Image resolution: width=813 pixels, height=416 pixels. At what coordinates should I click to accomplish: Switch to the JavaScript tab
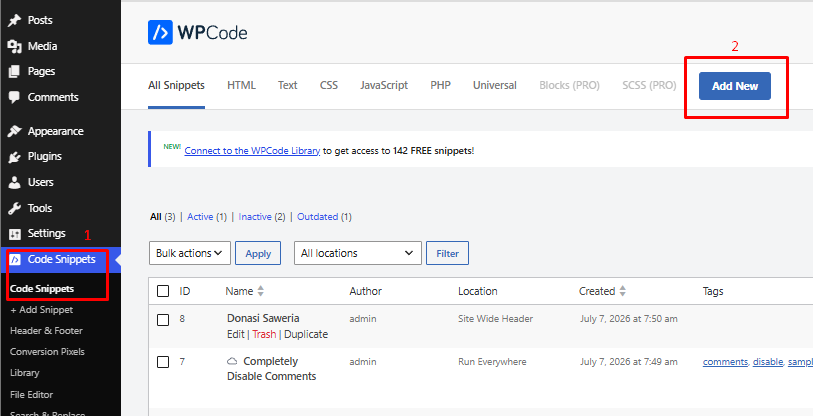pos(384,86)
